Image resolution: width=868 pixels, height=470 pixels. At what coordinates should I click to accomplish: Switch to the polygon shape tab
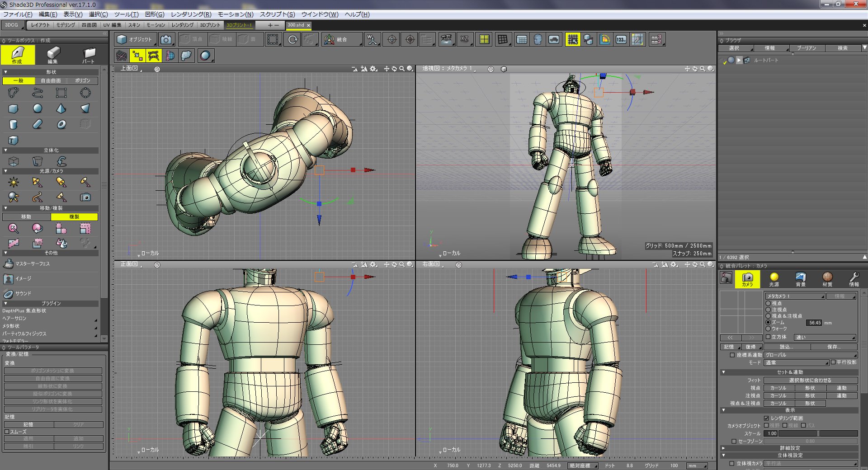point(82,80)
